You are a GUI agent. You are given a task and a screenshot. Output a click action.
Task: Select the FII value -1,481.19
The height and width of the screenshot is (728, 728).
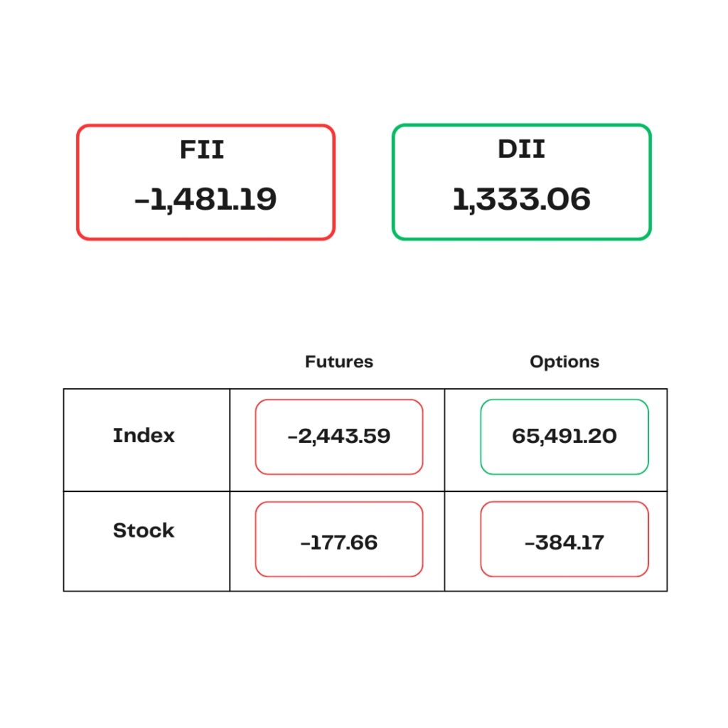(x=205, y=200)
